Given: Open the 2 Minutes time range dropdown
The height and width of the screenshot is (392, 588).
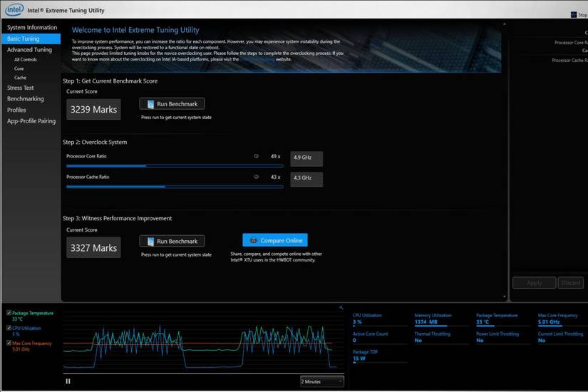Looking at the screenshot, I should click(321, 381).
